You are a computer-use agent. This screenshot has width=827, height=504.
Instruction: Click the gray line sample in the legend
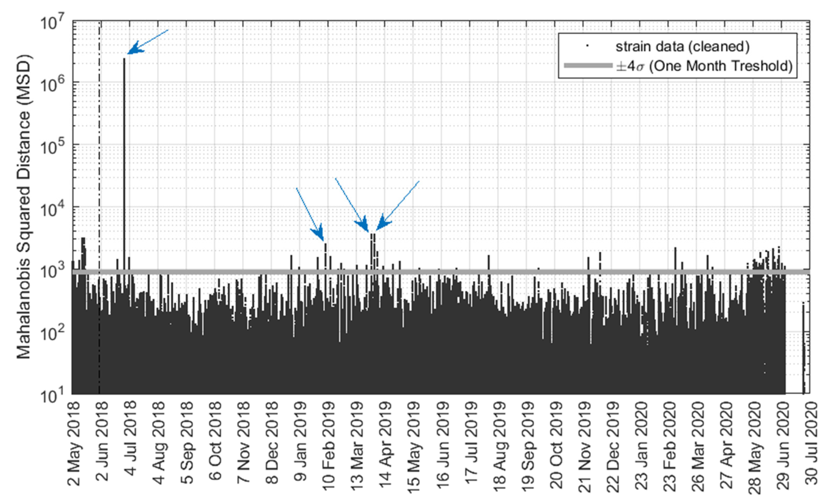pos(588,66)
